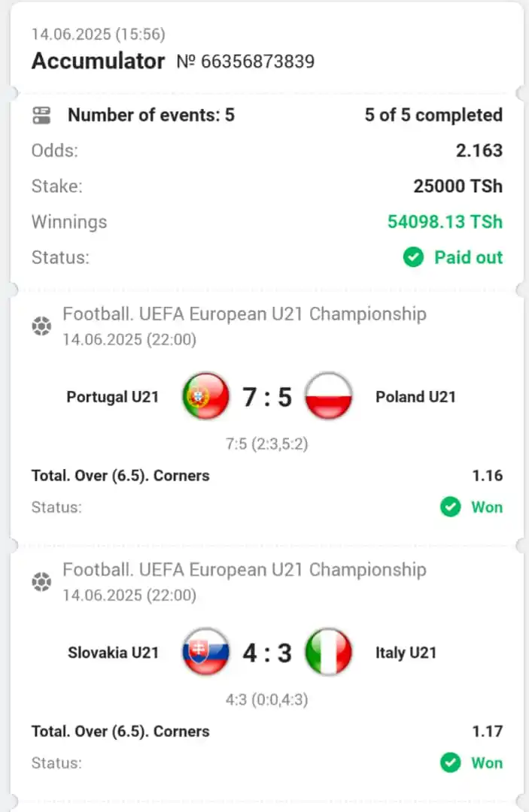This screenshot has width=529, height=812.
Task: Click football icon beside Portugal match league
Action: (41, 326)
